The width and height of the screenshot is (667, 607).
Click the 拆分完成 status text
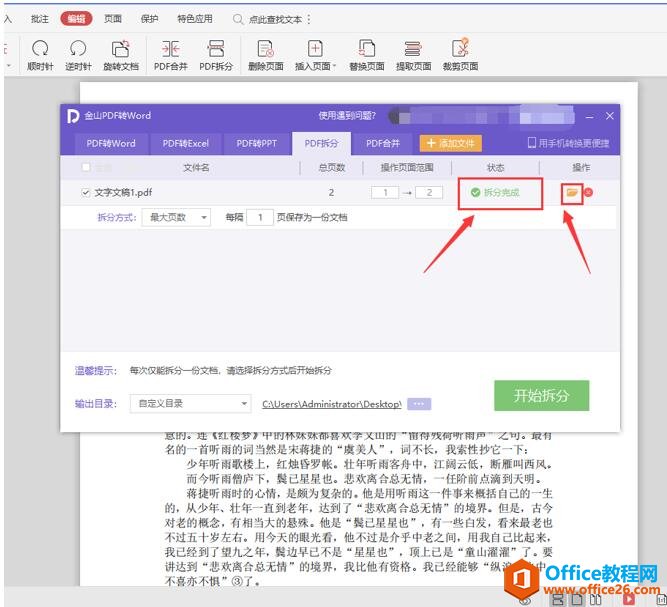502,193
